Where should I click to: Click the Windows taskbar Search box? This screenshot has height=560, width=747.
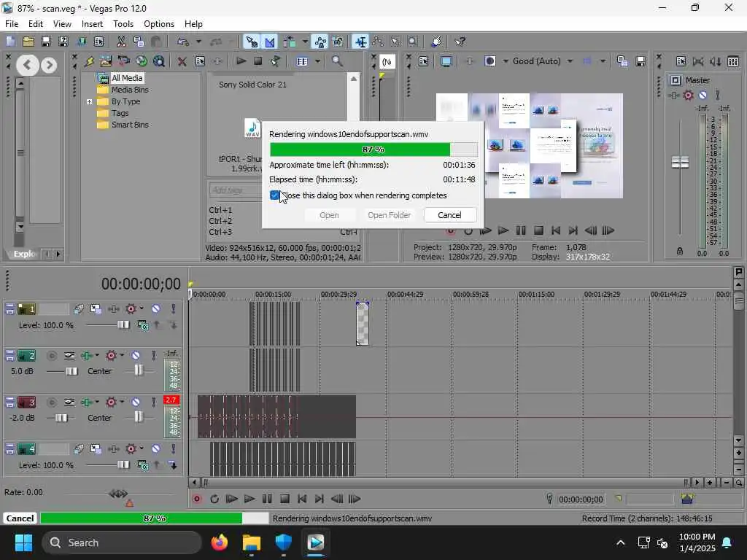click(122, 542)
